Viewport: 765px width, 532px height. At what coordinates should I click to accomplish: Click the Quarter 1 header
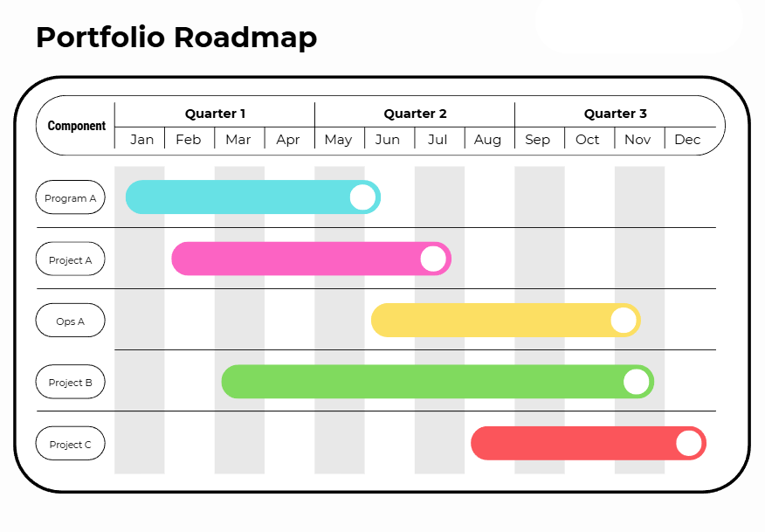click(x=215, y=114)
